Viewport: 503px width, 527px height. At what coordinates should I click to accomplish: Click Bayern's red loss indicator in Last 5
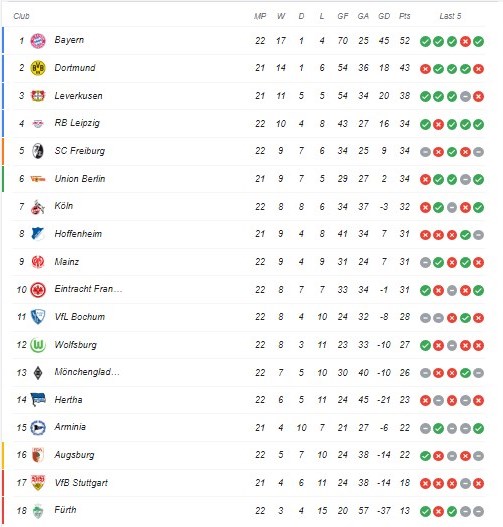coord(465,41)
